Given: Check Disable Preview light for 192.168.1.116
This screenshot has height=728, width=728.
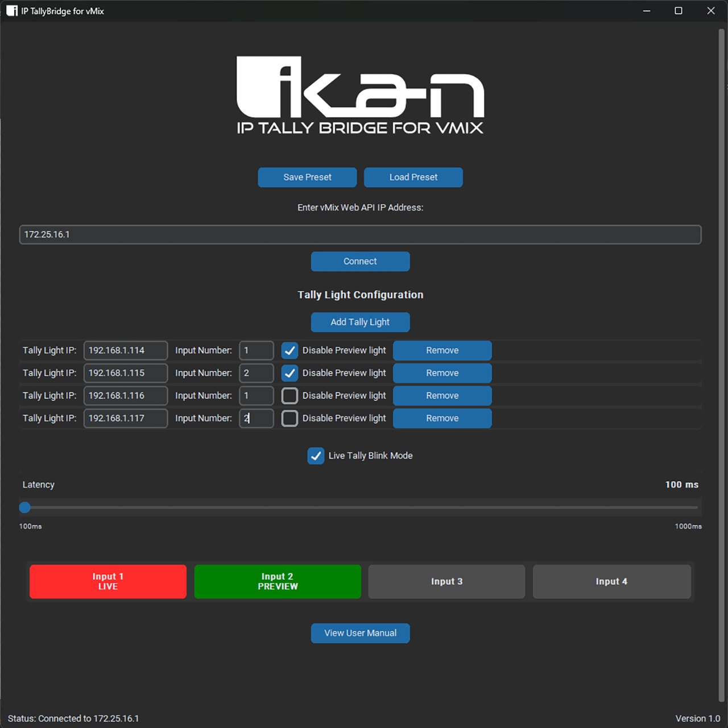Looking at the screenshot, I should coord(289,396).
